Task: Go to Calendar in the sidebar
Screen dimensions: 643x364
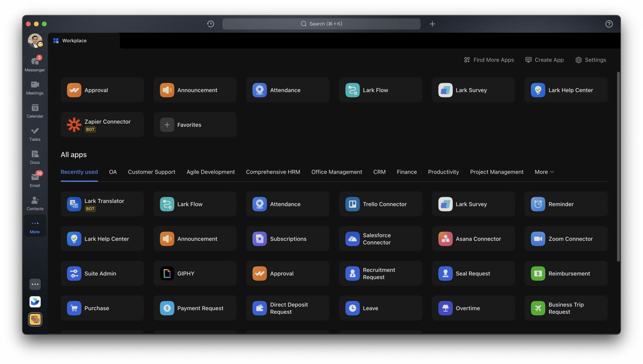Action: [35, 111]
